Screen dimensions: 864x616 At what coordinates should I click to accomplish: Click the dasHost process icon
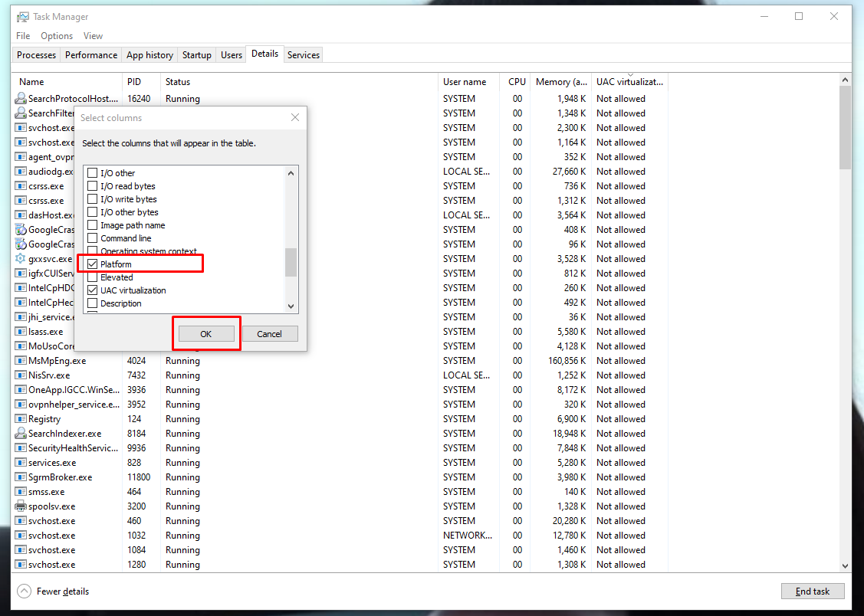(21, 215)
